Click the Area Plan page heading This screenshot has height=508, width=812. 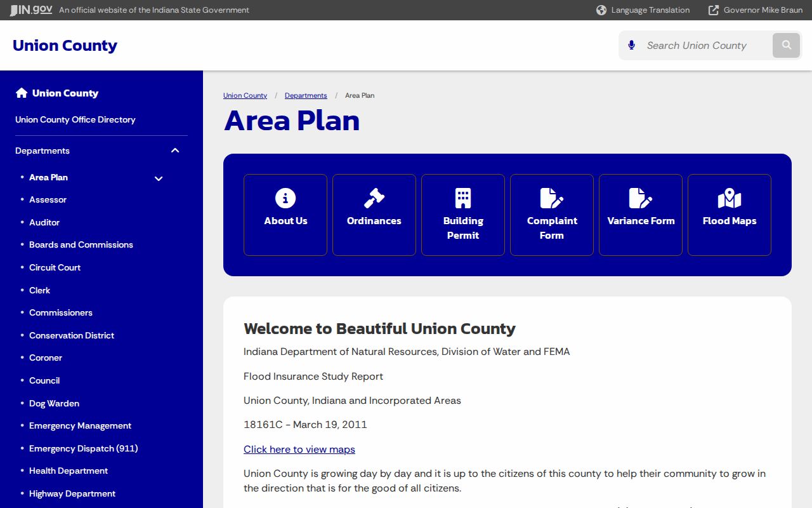[292, 121]
